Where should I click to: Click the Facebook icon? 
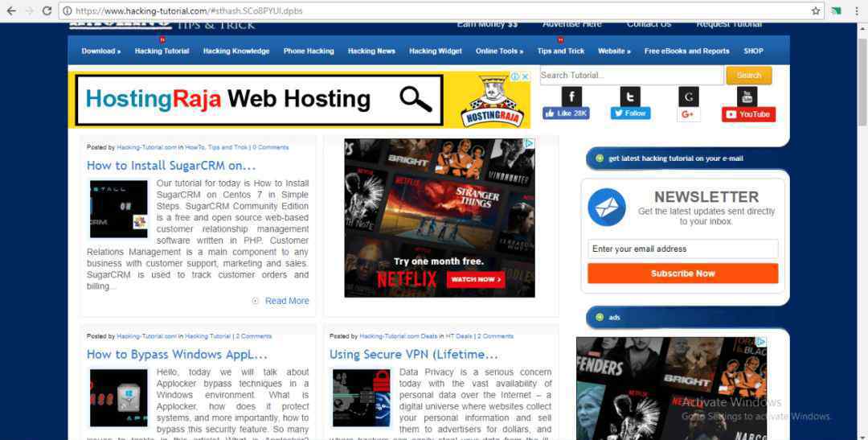[x=571, y=97]
